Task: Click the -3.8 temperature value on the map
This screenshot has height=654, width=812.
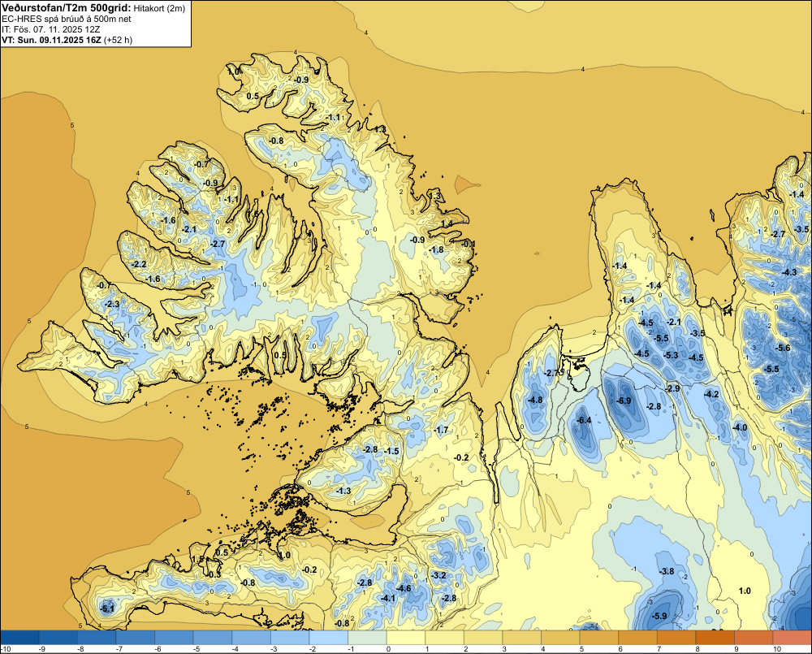Action: coord(667,571)
